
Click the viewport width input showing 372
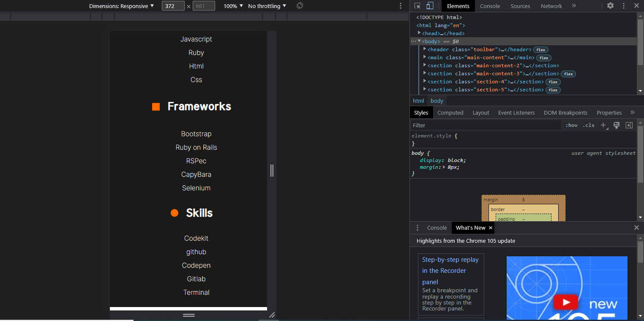point(173,6)
